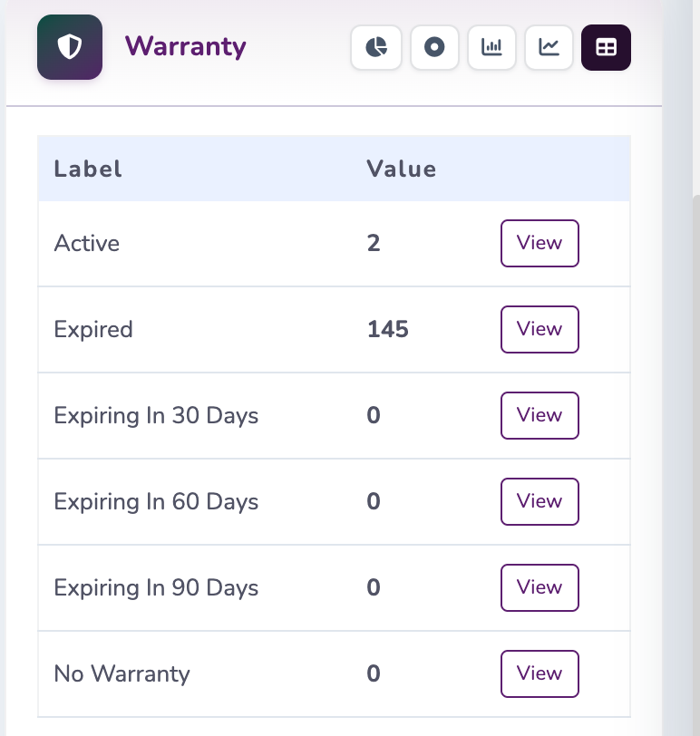Select the Expiring In 60 Days label

pos(156,502)
